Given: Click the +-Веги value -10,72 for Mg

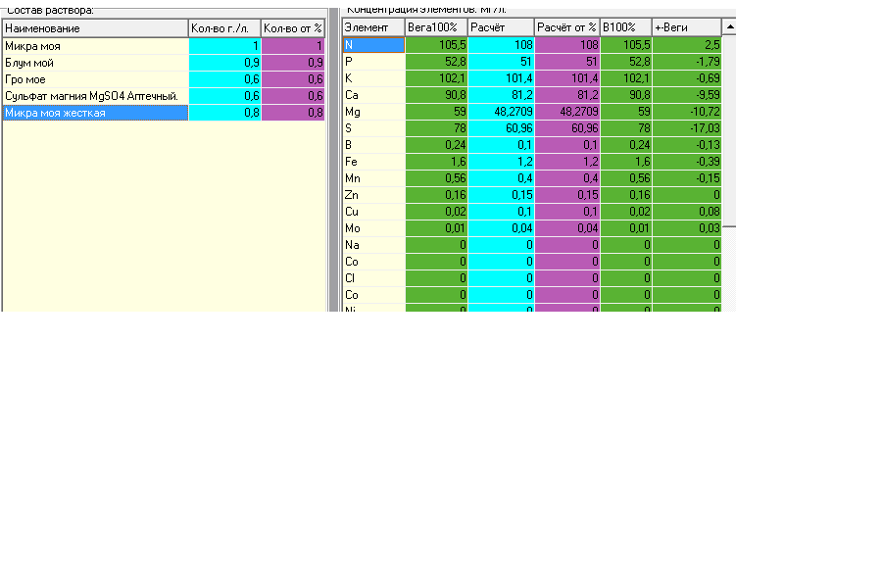Looking at the screenshot, I should click(686, 112).
